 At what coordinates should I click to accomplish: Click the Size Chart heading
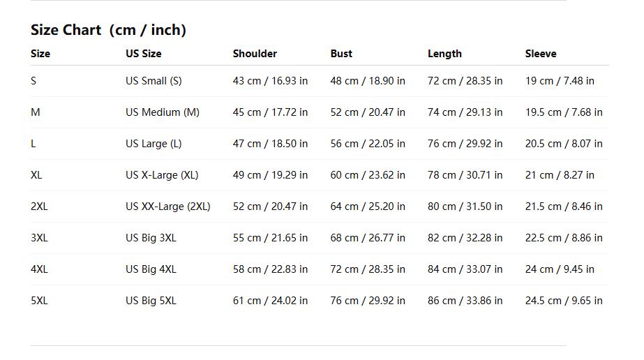108,30
